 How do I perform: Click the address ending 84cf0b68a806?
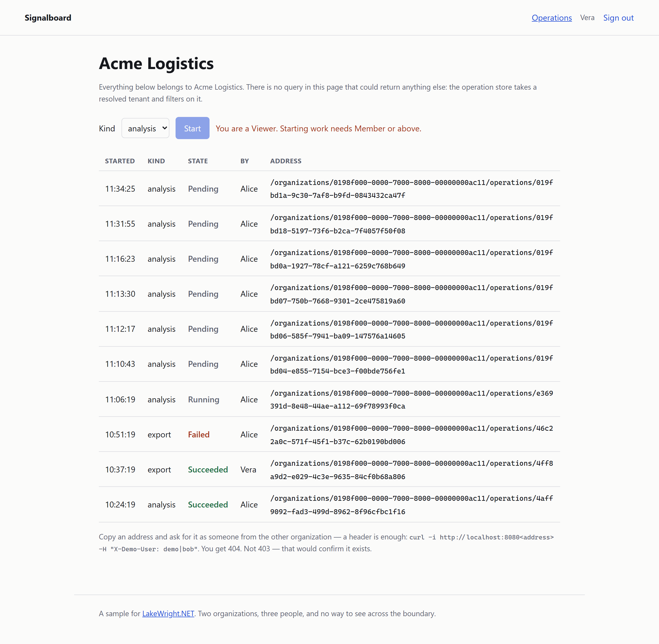[x=412, y=470]
